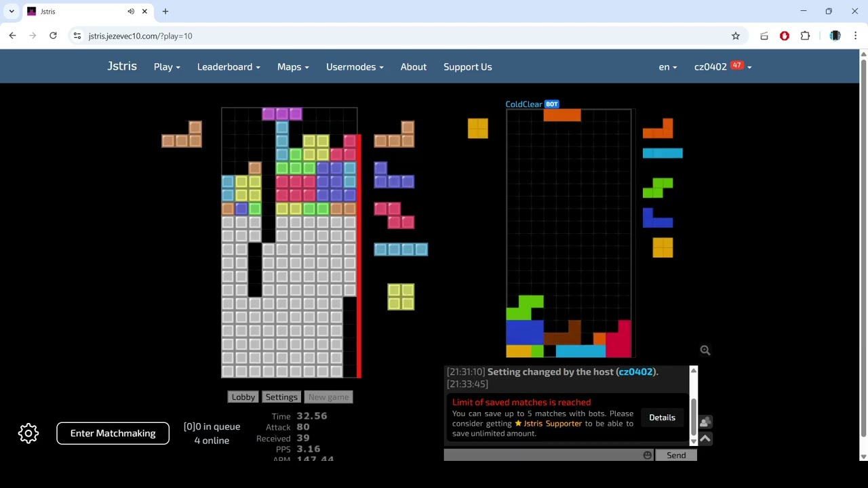Expand the Play dropdown menu
Screen dimensions: 868x488
pos(167,66)
